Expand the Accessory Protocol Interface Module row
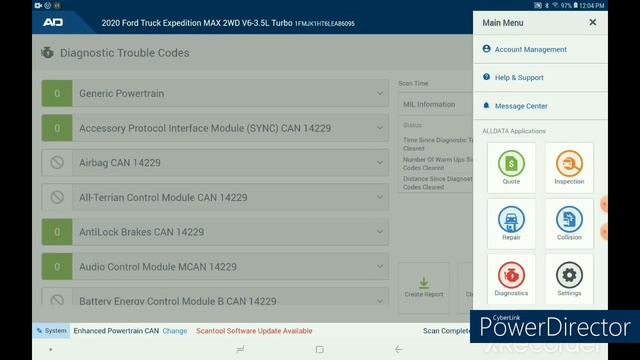This screenshot has height=360, width=640. point(215,128)
